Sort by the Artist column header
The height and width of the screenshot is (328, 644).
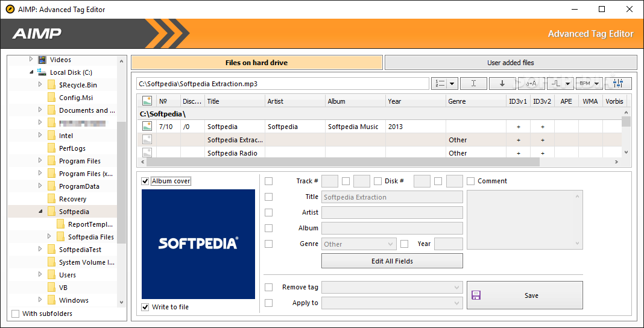(295, 101)
